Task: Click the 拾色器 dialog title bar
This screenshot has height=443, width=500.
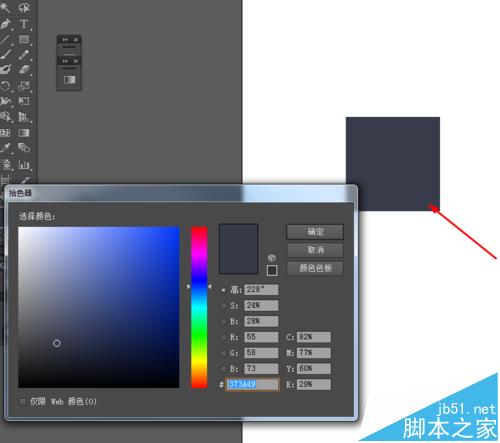Action: pos(180,193)
